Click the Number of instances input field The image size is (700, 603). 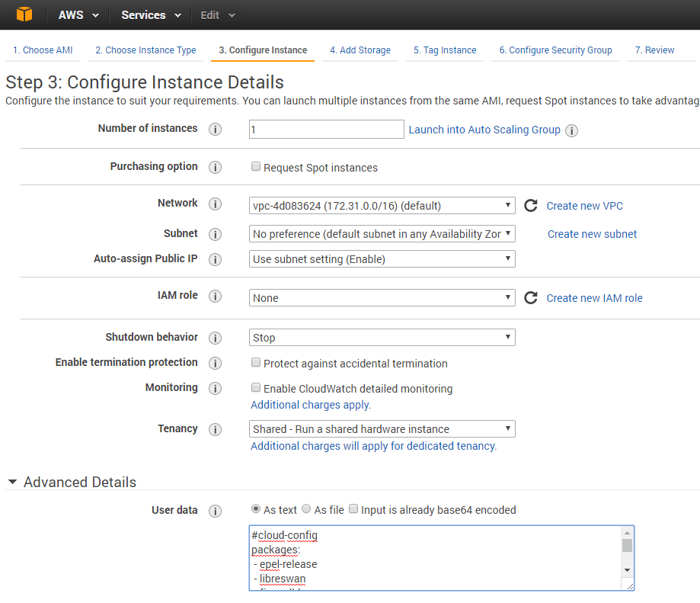[x=327, y=129]
